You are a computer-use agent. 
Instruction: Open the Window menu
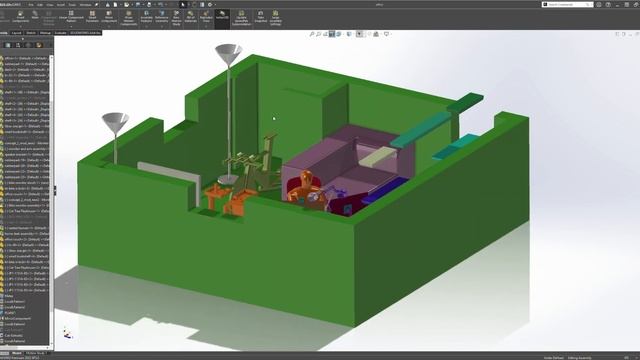coord(85,4)
